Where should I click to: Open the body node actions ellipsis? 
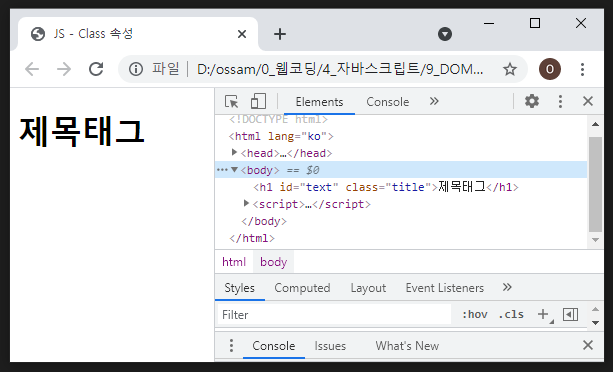click(222, 170)
